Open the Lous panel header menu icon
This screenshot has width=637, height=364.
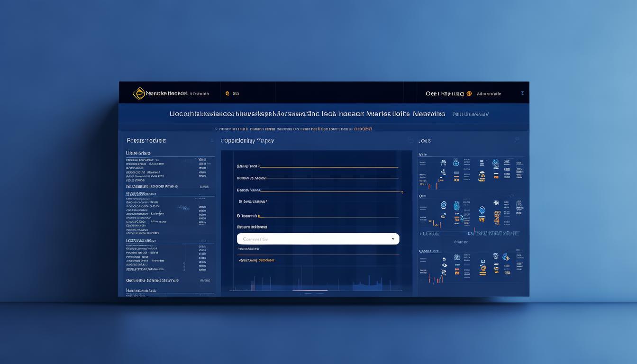point(517,140)
